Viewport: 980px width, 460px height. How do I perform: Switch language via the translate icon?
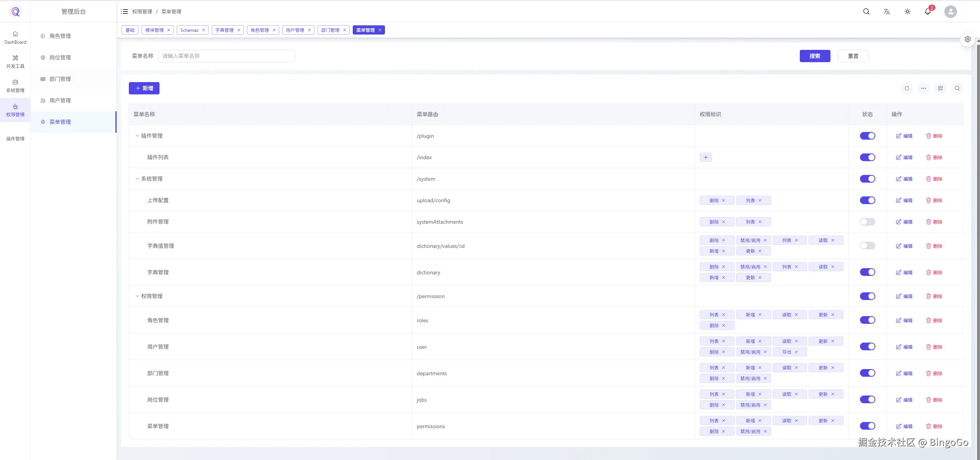pos(887,12)
